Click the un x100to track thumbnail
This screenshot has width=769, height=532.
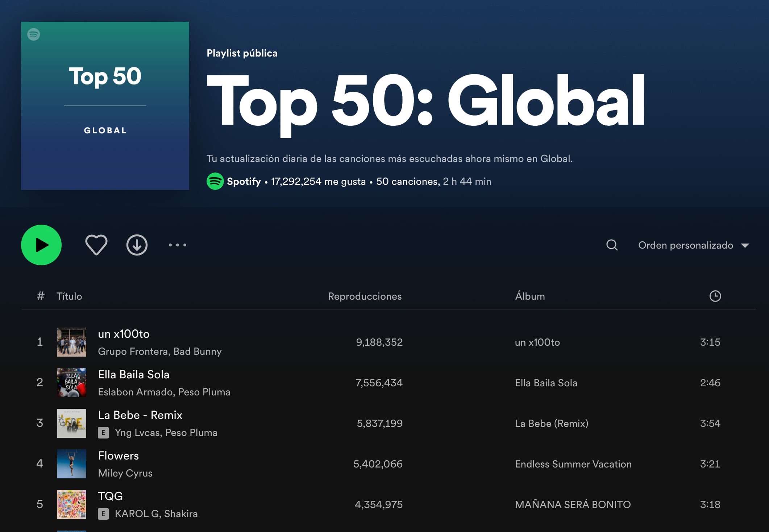(x=72, y=342)
